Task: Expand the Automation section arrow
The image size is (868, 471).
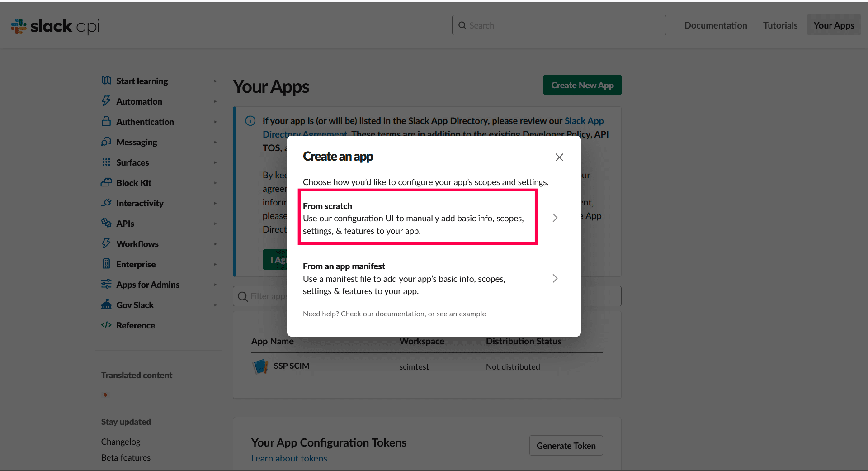Action: tap(215, 101)
